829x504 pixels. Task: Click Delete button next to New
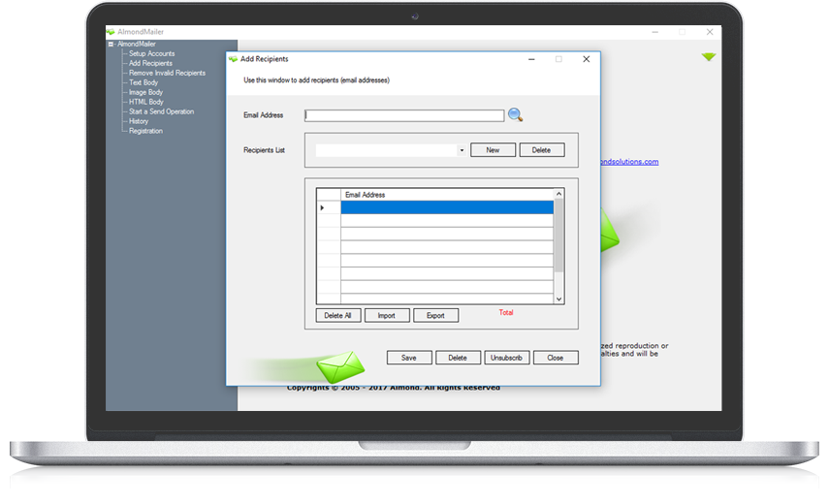(x=541, y=150)
